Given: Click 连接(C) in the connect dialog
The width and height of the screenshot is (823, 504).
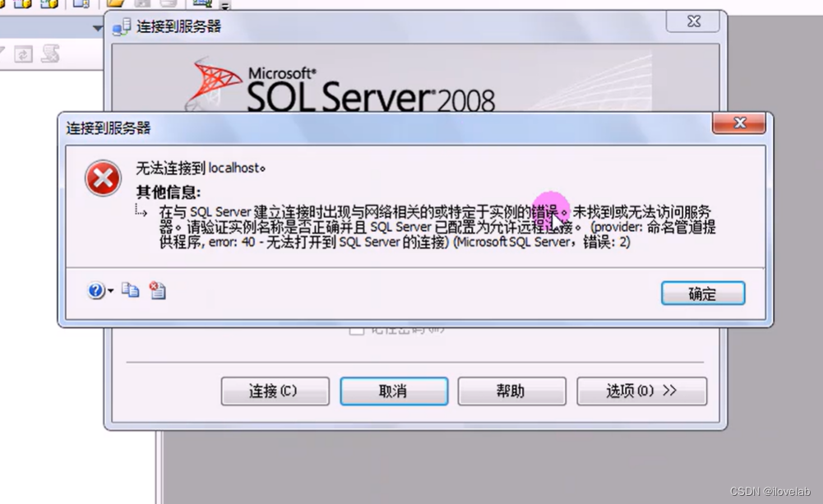Looking at the screenshot, I should coord(275,391).
